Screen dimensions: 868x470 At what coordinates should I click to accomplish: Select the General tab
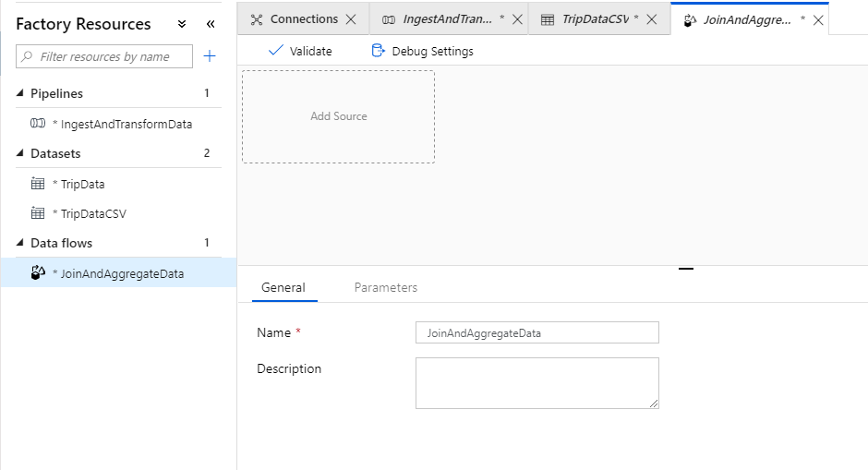click(283, 287)
